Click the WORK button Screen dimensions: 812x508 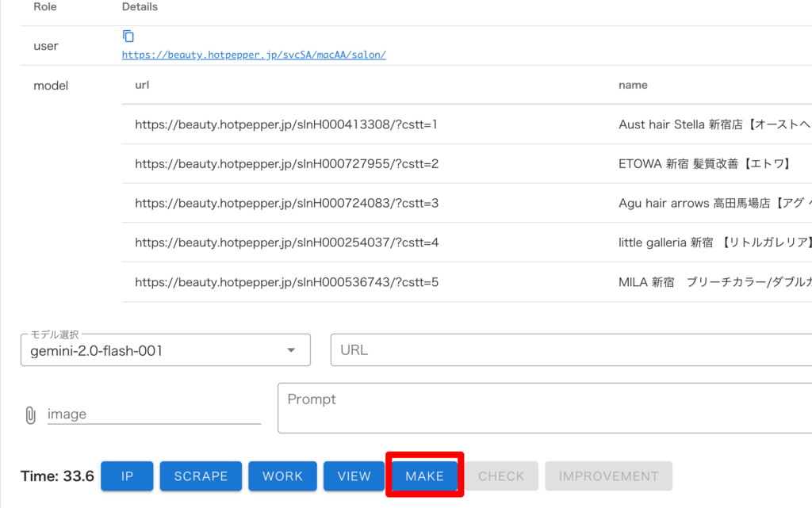click(282, 476)
